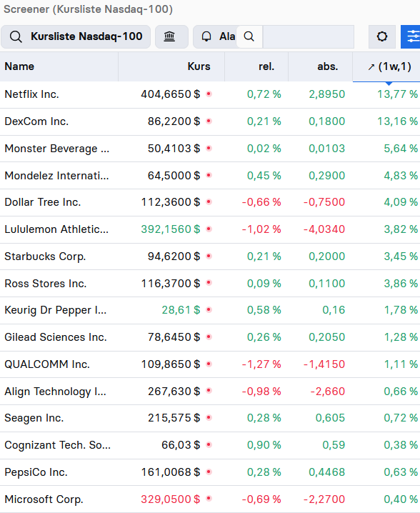Select the Gilead Sciences Inc. row name
Viewport: 420px width, 513px height.
56,337
